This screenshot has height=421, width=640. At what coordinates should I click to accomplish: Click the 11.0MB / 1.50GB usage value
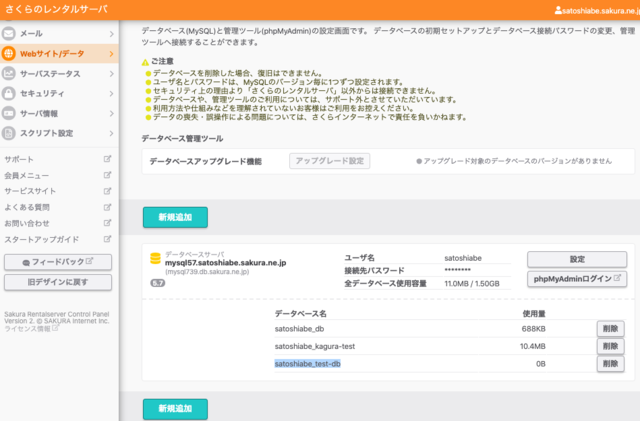[x=471, y=283]
